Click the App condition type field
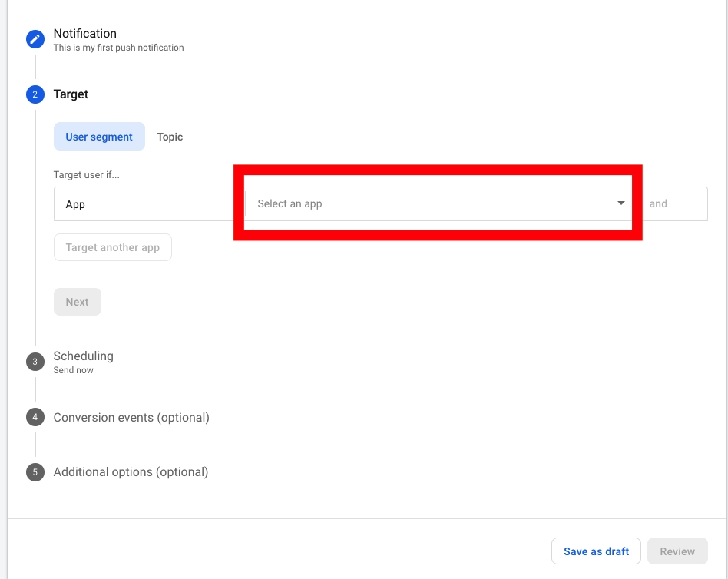This screenshot has width=728, height=579. tap(146, 204)
